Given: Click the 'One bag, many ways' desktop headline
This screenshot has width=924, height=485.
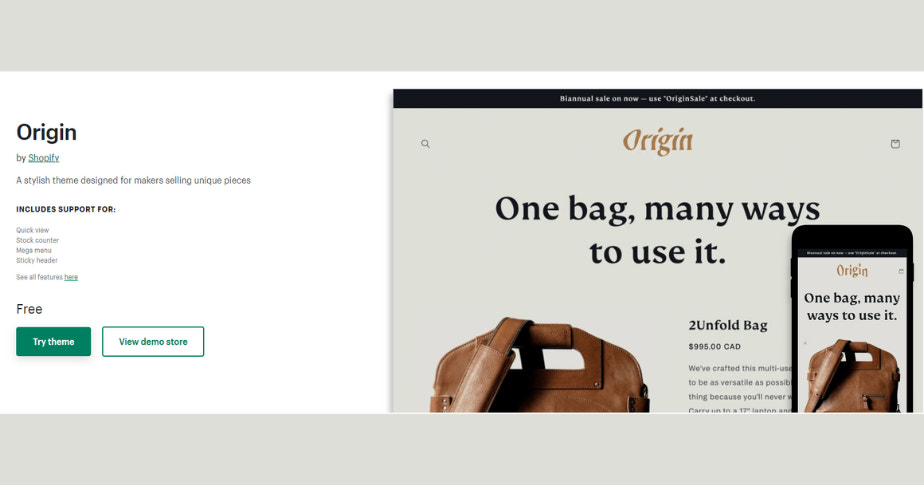Looking at the screenshot, I should click(657, 229).
